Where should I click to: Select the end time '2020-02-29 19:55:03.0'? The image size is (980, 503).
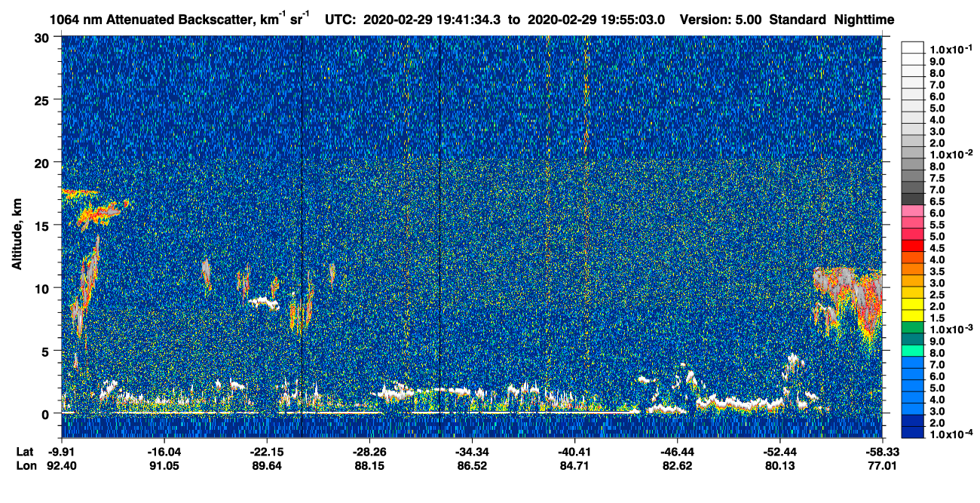click(596, 20)
